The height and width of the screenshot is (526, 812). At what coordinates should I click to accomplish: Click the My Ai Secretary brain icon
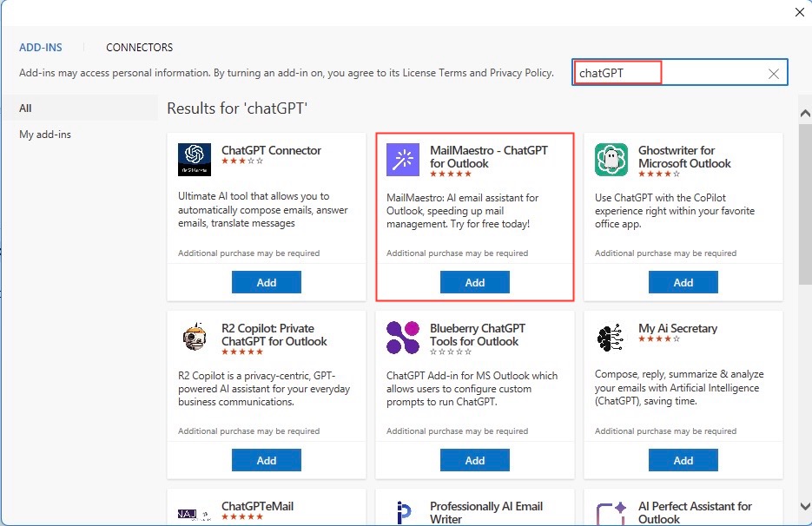(611, 337)
